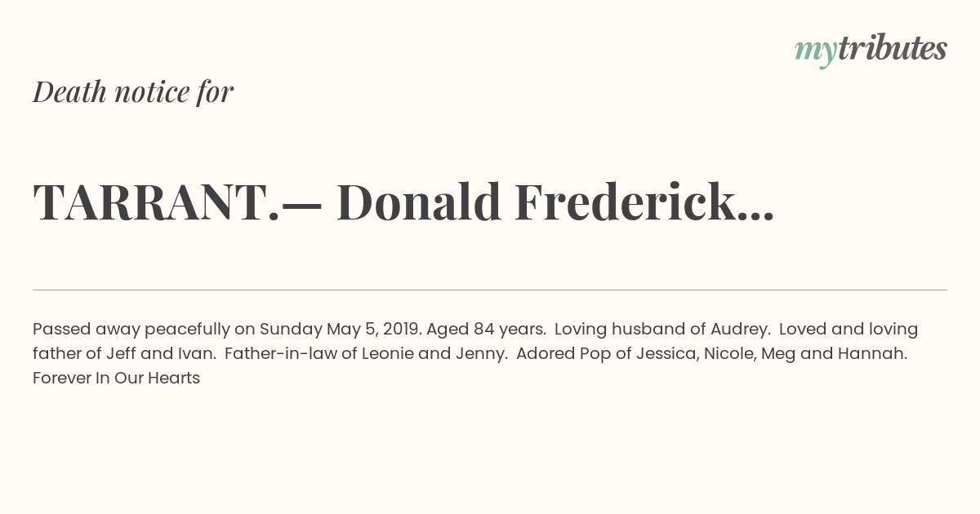This screenshot has width=980, height=514.
Task: Select the green "my" part of logo
Action: (x=816, y=53)
